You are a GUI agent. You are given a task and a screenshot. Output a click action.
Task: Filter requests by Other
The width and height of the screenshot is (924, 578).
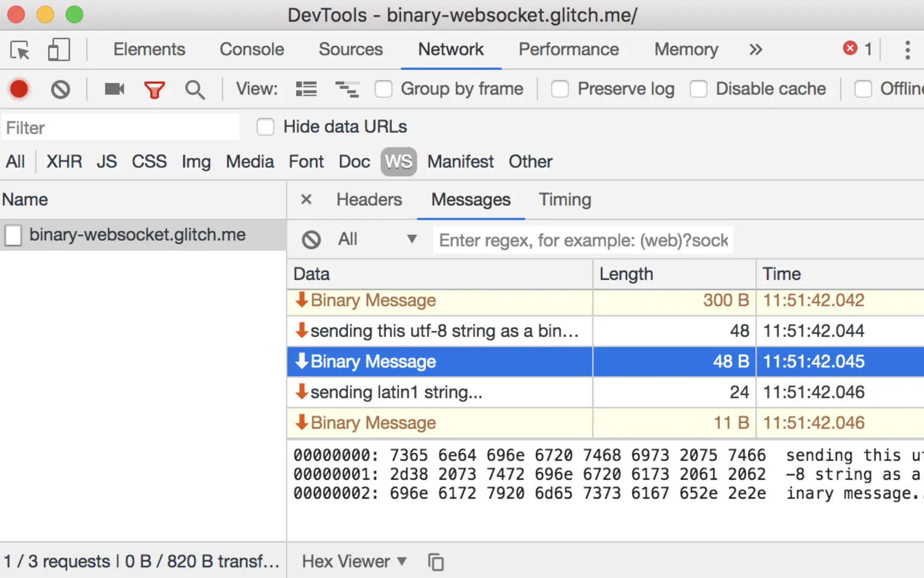coord(530,161)
